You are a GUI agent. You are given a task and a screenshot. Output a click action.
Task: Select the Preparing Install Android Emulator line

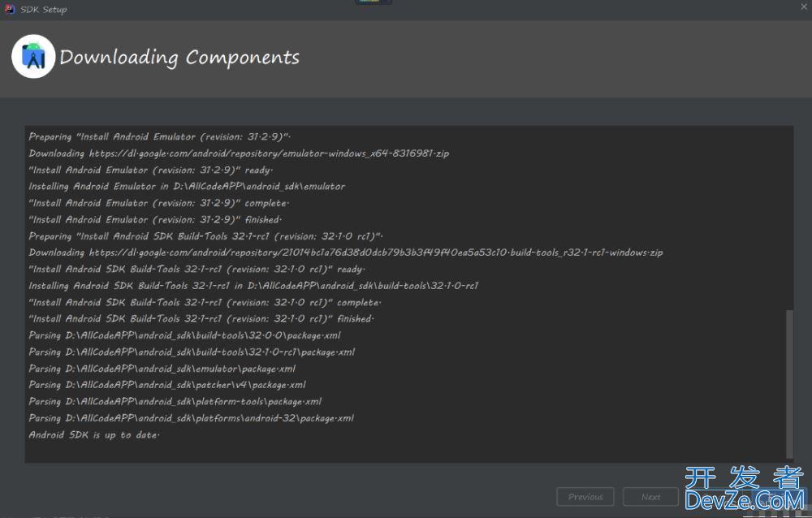tap(159, 136)
